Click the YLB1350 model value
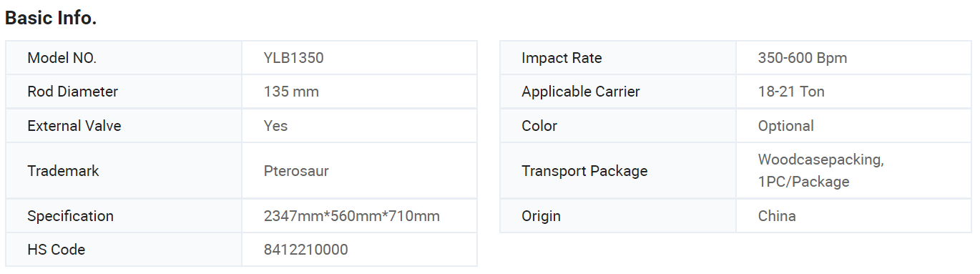The image size is (980, 274). [x=293, y=58]
